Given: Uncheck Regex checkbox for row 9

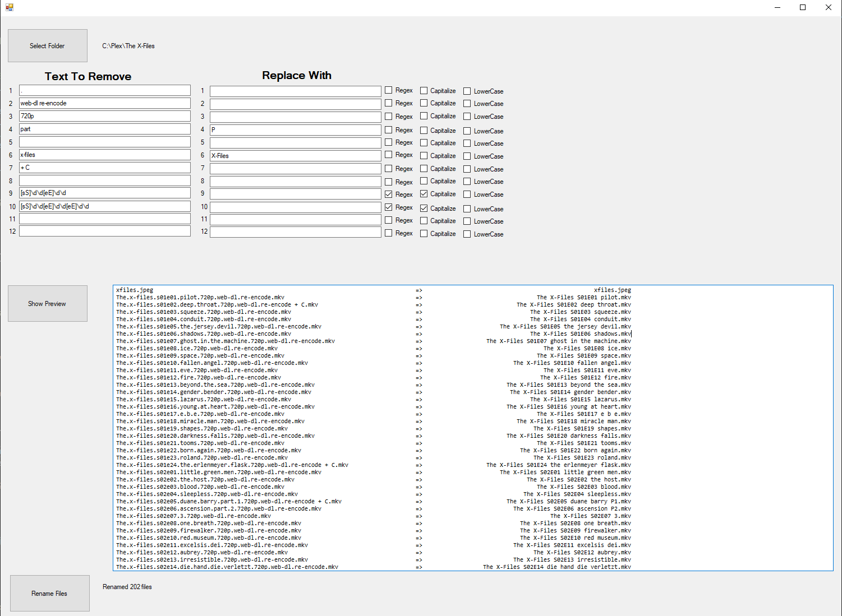Looking at the screenshot, I should (388, 194).
